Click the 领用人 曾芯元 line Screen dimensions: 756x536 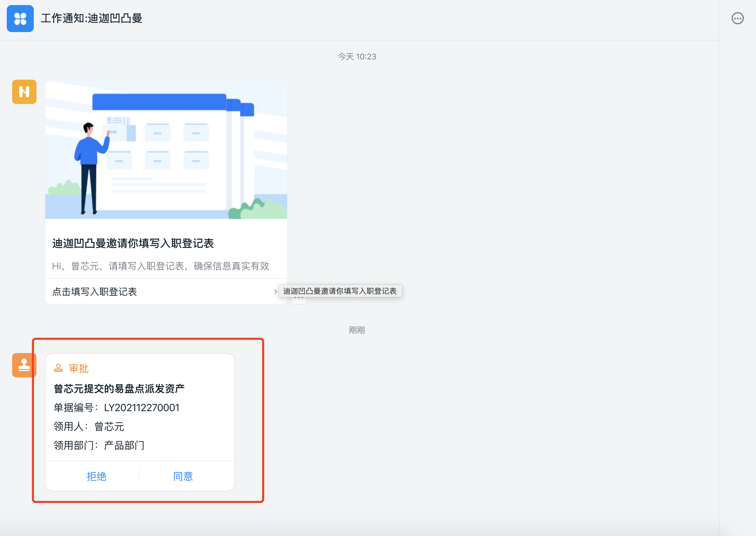point(89,427)
